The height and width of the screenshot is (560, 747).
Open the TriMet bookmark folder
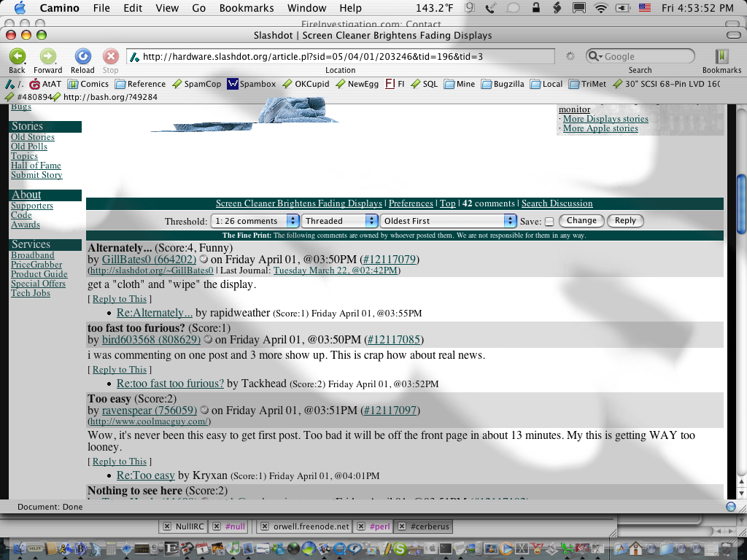point(588,85)
